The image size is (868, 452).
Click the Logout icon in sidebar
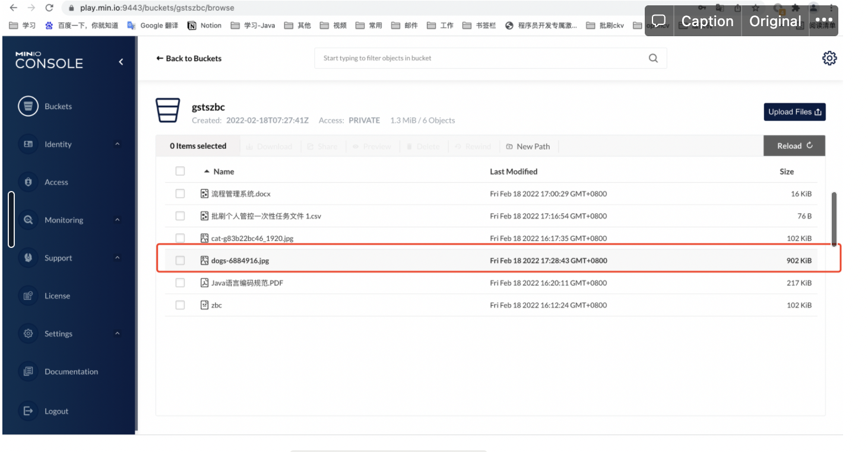click(28, 411)
